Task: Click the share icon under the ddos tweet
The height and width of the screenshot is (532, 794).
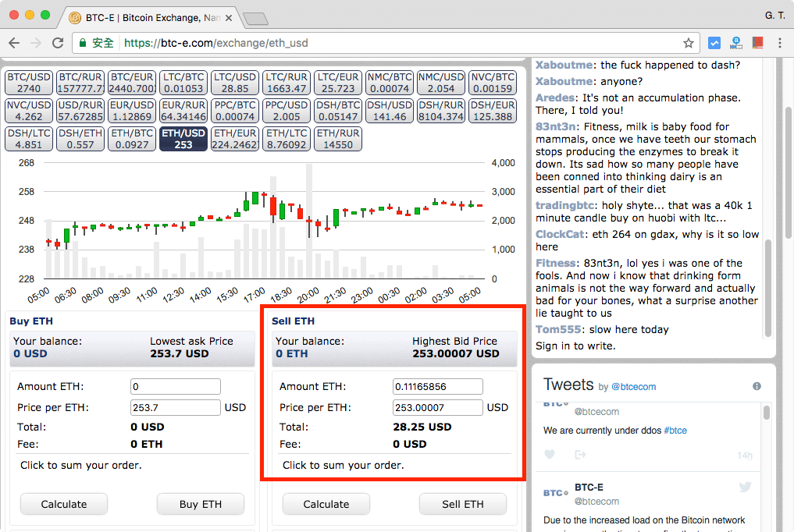Action: click(579, 454)
